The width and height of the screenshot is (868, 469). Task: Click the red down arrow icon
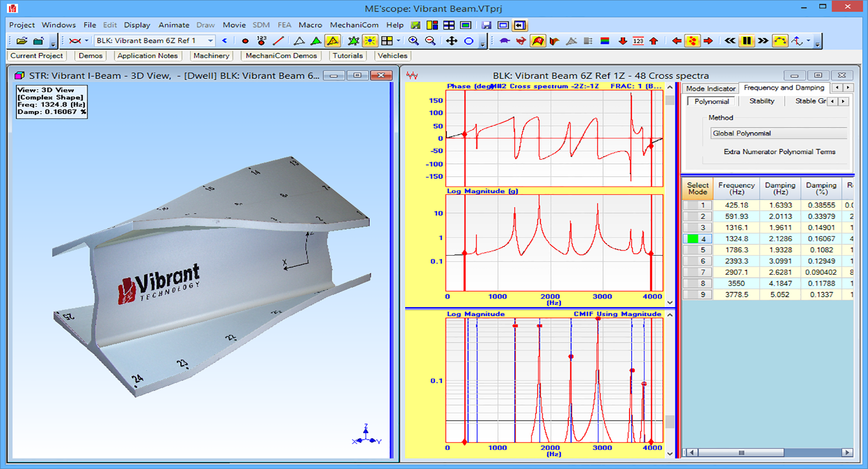623,41
